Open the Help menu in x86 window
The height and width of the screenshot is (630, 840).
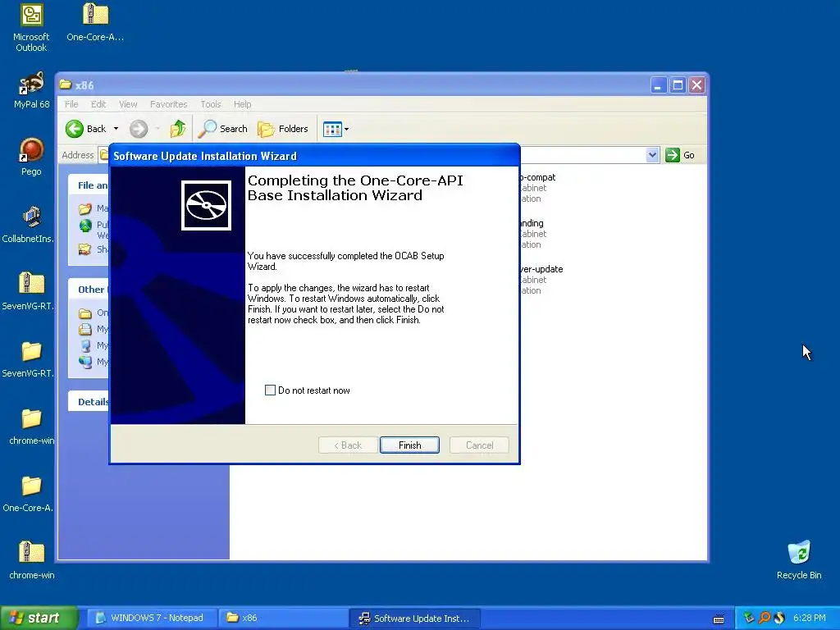(242, 104)
